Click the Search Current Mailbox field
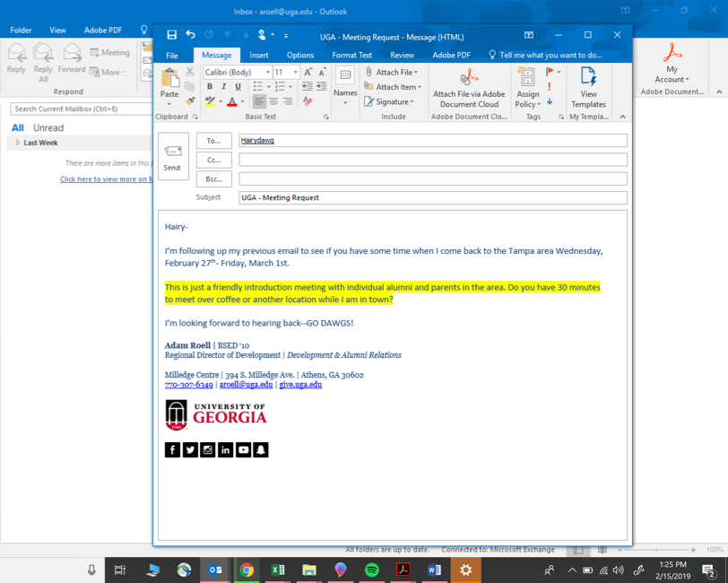728x583 pixels. 82,109
